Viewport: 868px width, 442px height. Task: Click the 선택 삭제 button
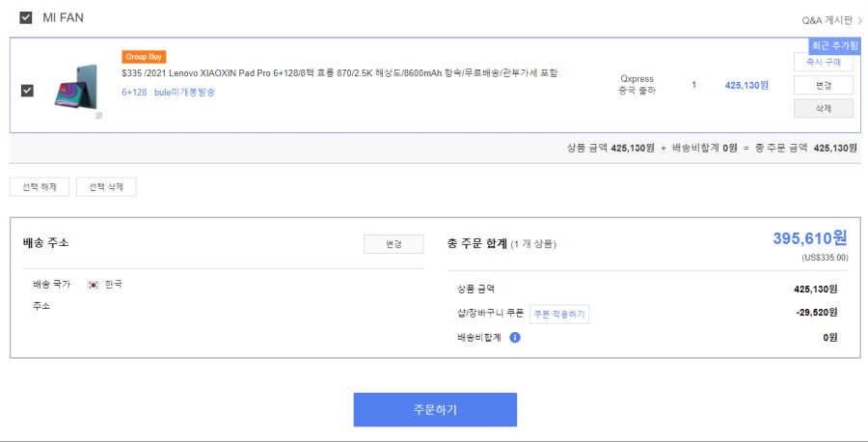click(106, 187)
